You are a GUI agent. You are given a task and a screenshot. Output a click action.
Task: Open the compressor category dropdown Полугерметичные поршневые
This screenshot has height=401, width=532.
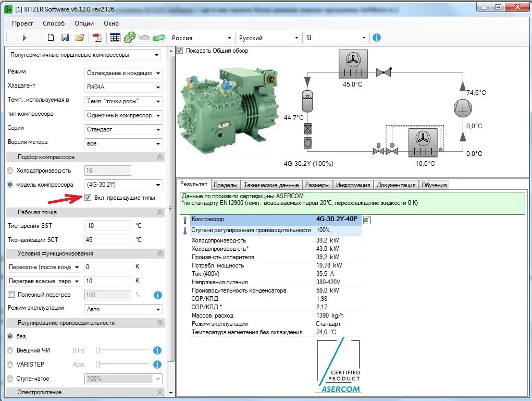click(x=84, y=55)
